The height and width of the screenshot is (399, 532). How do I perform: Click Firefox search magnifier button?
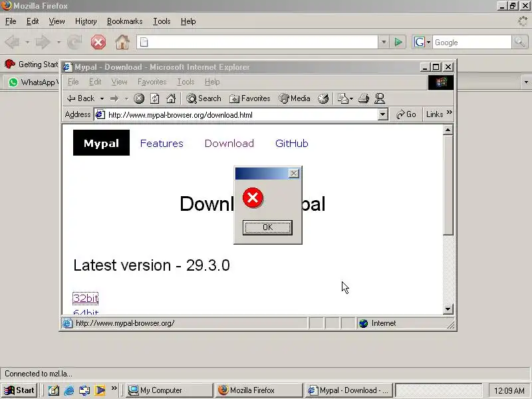pos(520,43)
